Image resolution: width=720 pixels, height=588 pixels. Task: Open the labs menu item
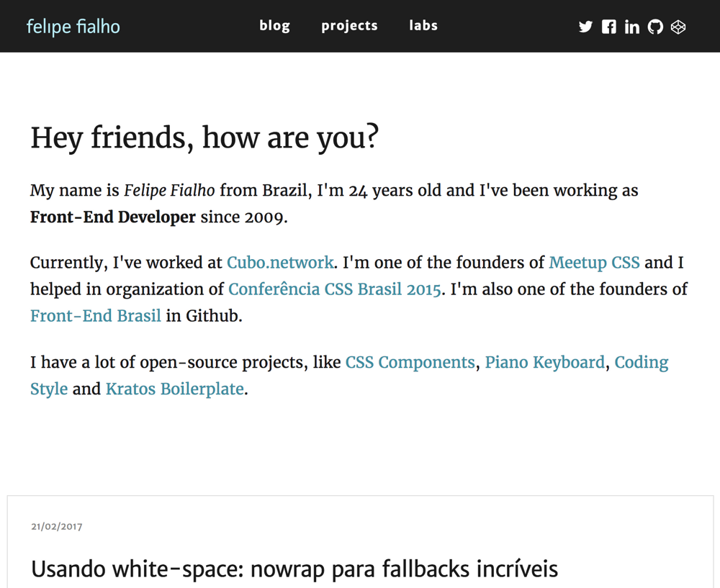423,25
